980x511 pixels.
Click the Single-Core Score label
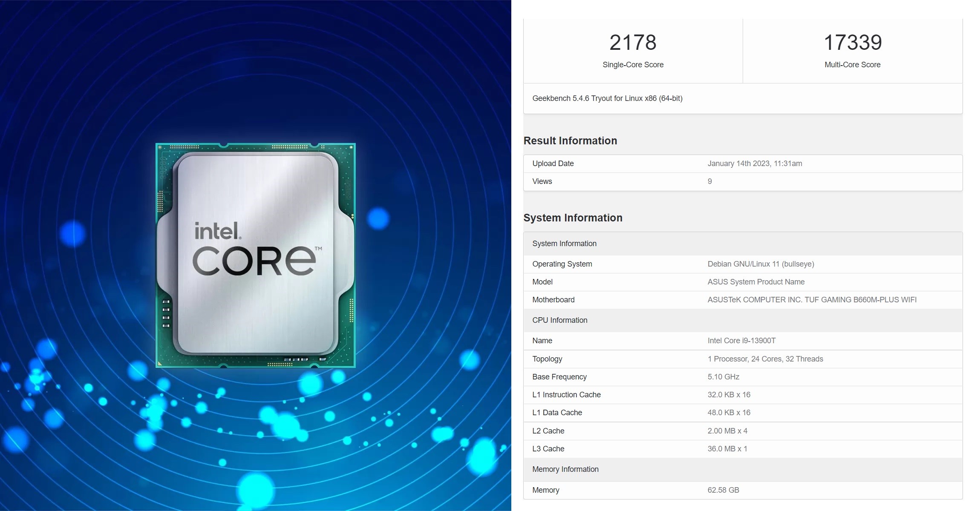tap(633, 65)
